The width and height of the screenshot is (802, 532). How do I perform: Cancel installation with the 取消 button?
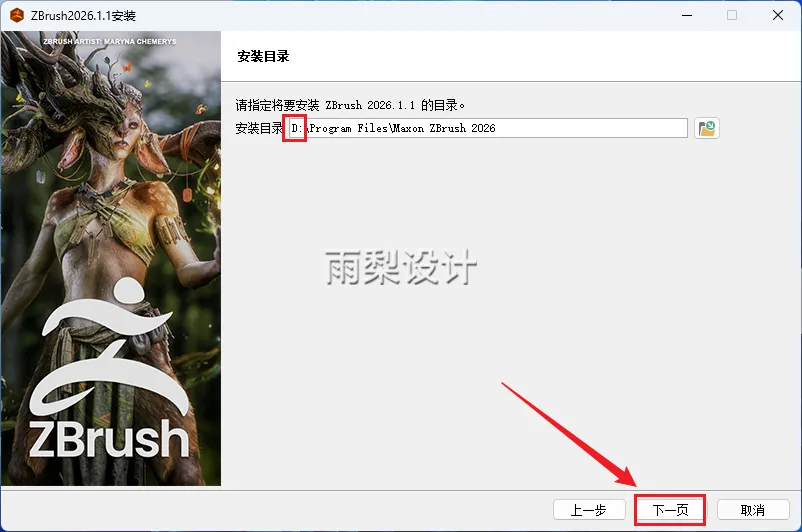click(753, 510)
